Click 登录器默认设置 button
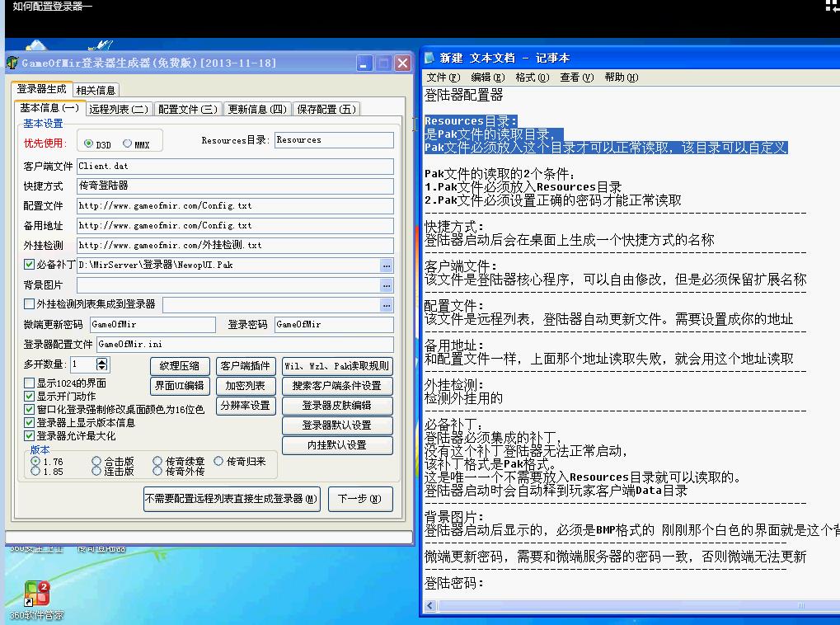This screenshot has width=840, height=625. tap(337, 425)
